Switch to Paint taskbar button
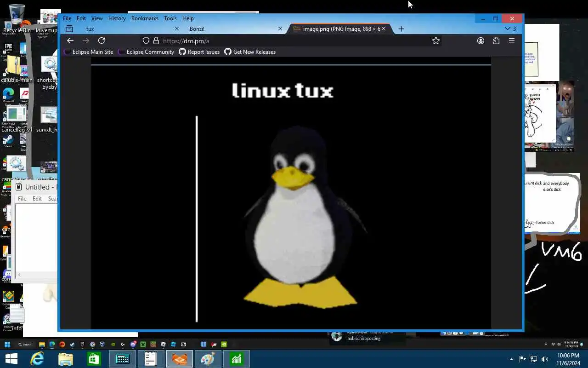Viewport: 588px width, 368px height. click(x=208, y=359)
